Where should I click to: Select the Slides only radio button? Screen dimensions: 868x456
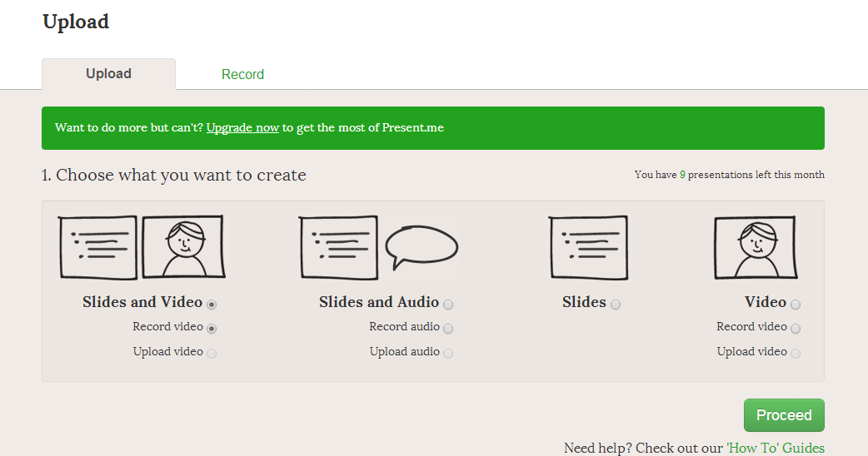[616, 304]
